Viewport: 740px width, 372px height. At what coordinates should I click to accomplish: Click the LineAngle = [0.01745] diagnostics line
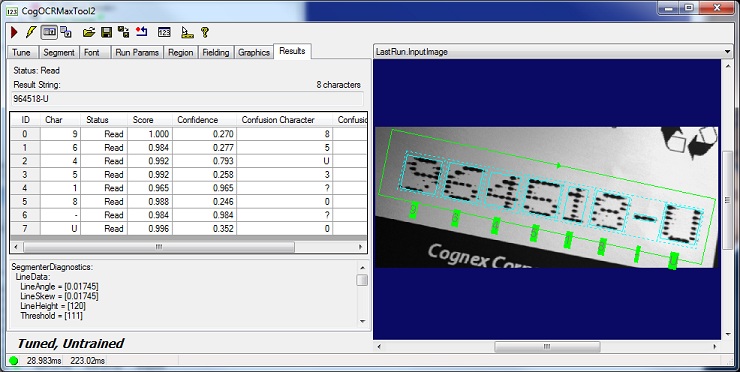point(59,287)
